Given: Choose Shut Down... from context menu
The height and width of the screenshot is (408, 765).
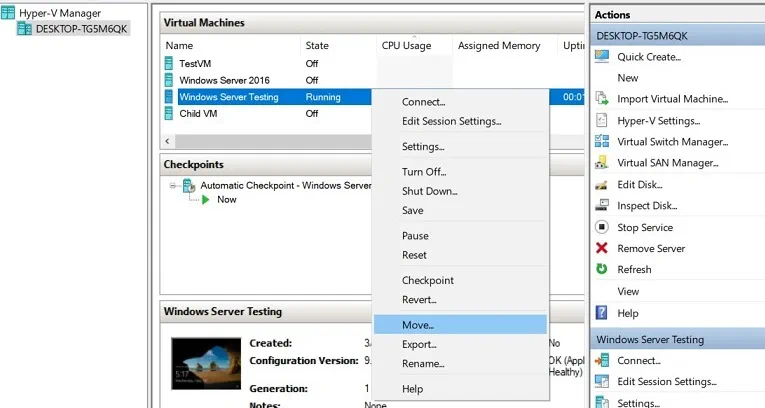Looking at the screenshot, I should tap(429, 191).
